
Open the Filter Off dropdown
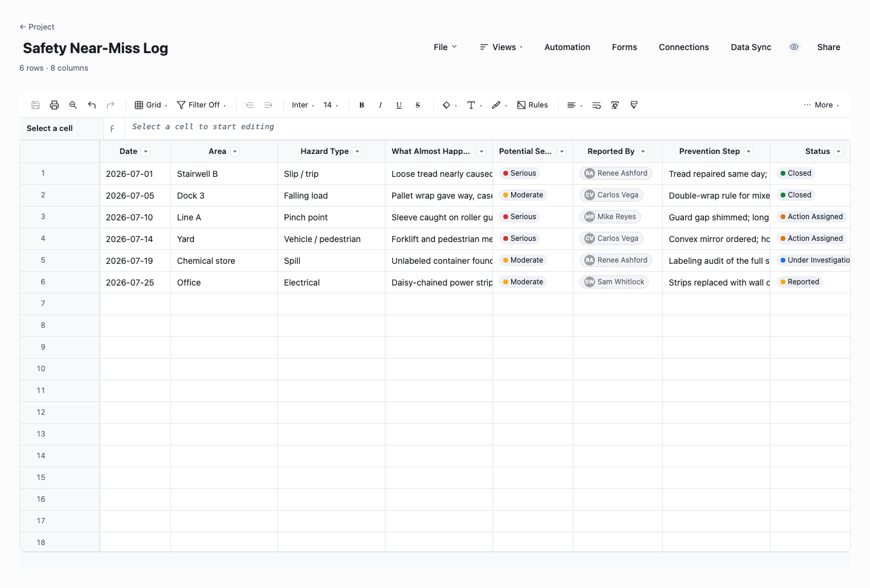(x=201, y=105)
